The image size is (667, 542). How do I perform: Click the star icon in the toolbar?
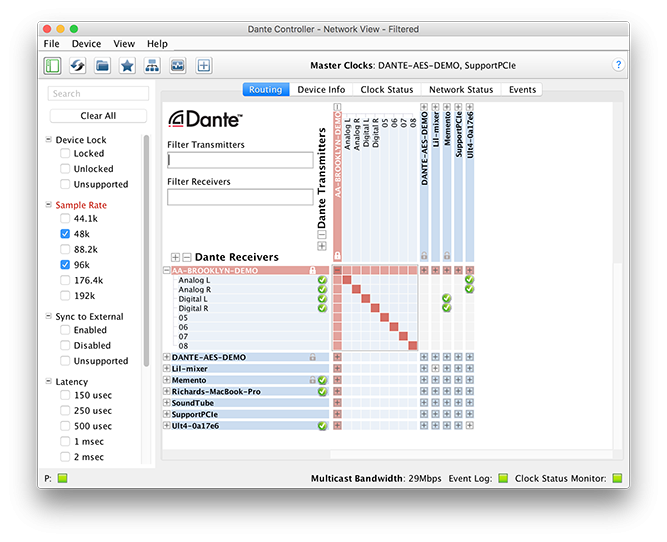coord(127,66)
